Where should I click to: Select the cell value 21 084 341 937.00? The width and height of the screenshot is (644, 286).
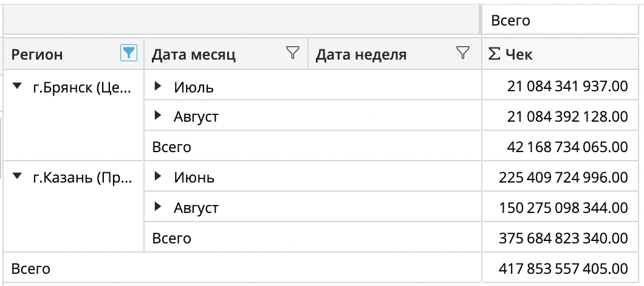click(567, 87)
